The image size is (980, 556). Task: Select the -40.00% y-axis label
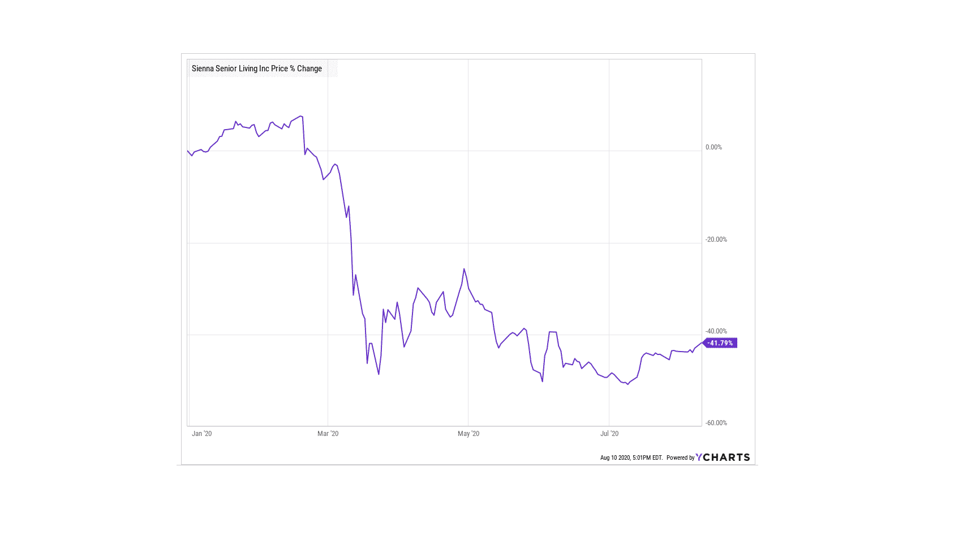pos(716,331)
